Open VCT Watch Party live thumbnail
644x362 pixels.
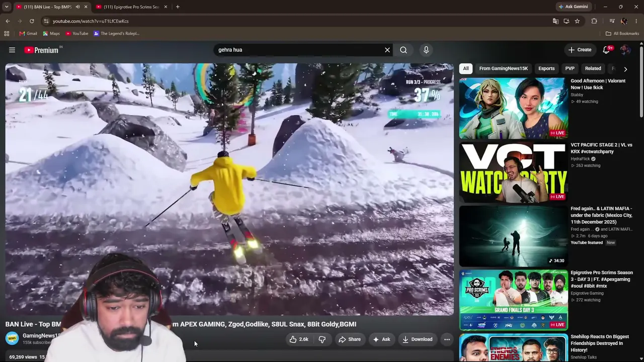[x=513, y=172]
